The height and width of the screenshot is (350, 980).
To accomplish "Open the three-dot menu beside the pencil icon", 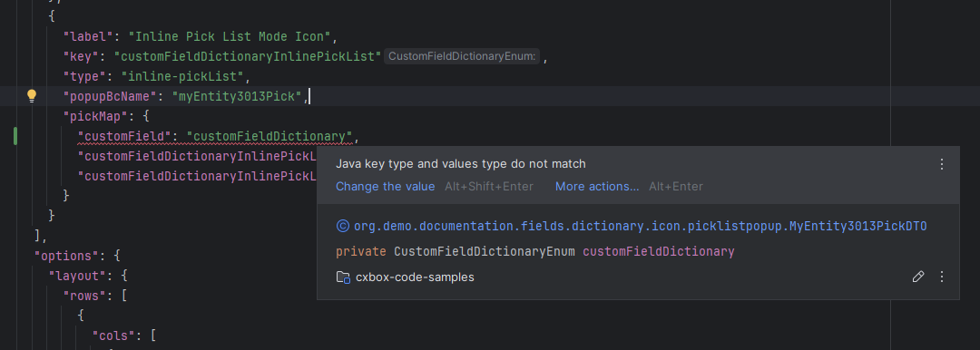I will click(x=942, y=277).
